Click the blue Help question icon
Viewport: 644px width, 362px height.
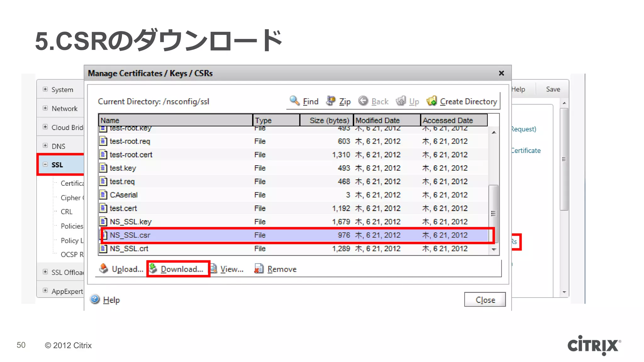pos(95,299)
